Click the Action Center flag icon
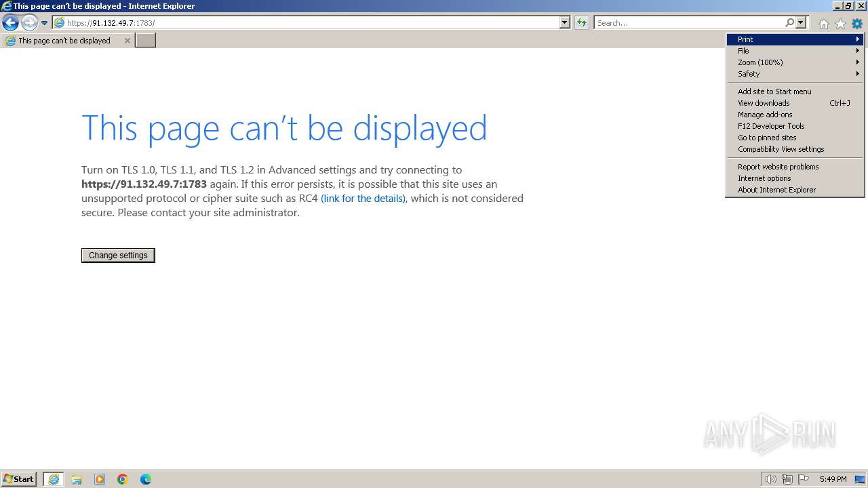The width and height of the screenshot is (868, 488). click(x=804, y=479)
